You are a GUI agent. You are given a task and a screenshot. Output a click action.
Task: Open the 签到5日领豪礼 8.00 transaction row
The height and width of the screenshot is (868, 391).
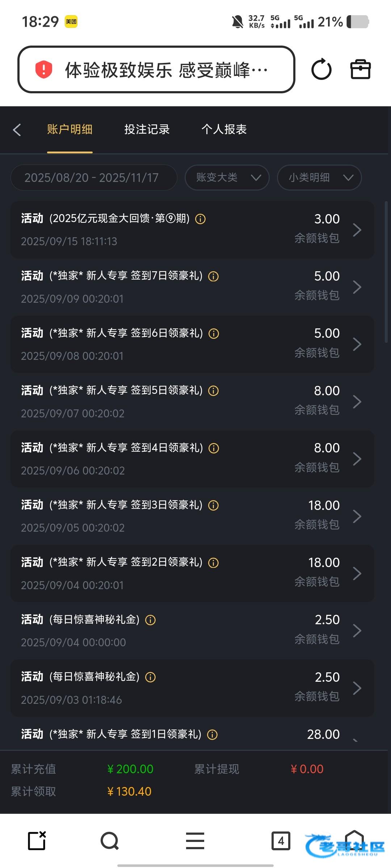tap(192, 401)
